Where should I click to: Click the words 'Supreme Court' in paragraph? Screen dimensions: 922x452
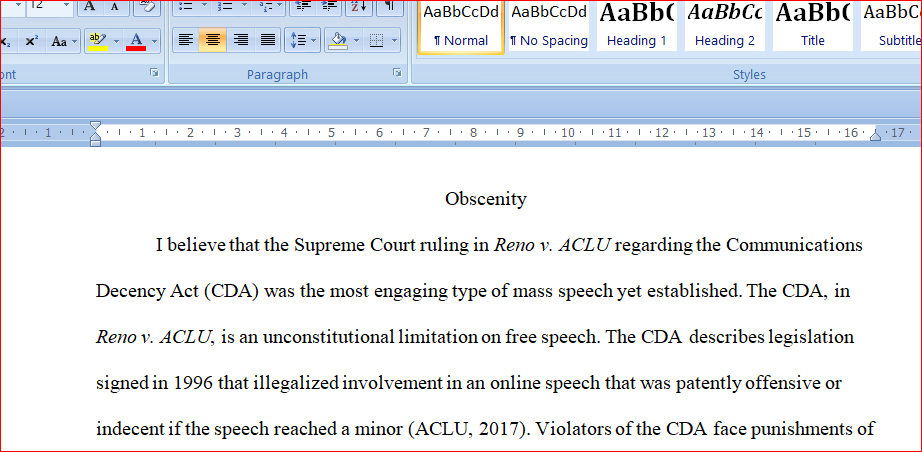click(x=355, y=245)
